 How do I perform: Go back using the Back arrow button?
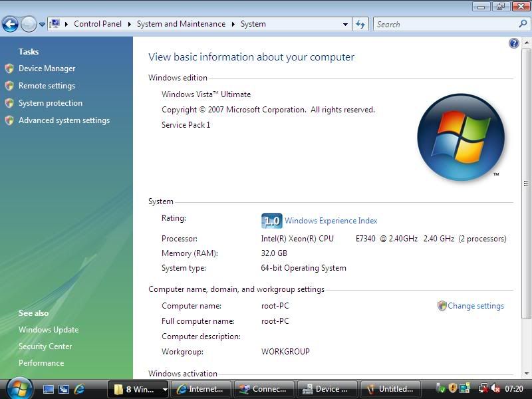coord(10,24)
